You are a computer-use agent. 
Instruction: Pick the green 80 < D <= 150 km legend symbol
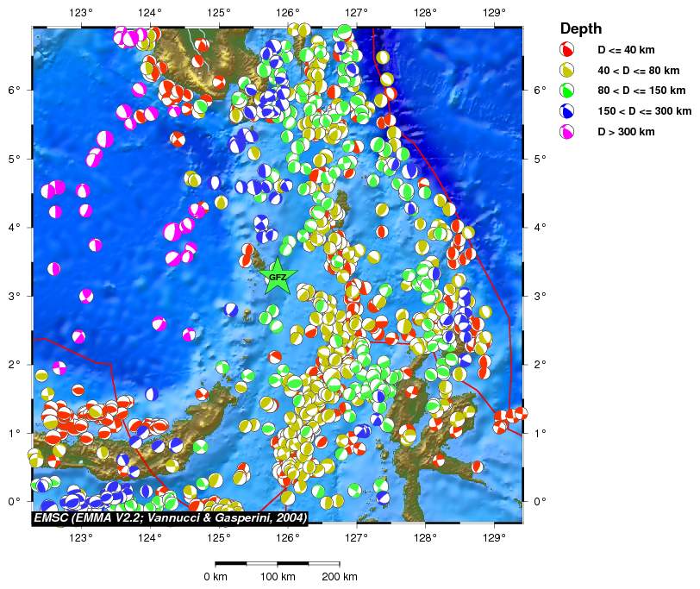pyautogui.click(x=567, y=91)
